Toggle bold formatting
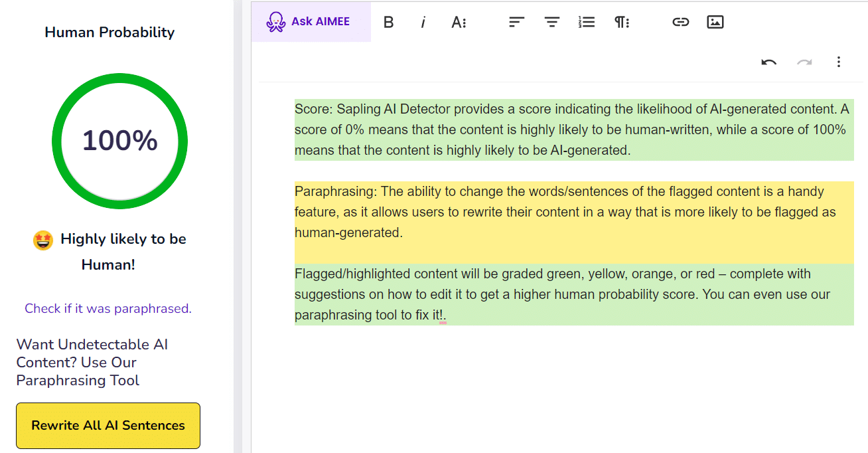This screenshot has width=868, height=453. coord(389,22)
